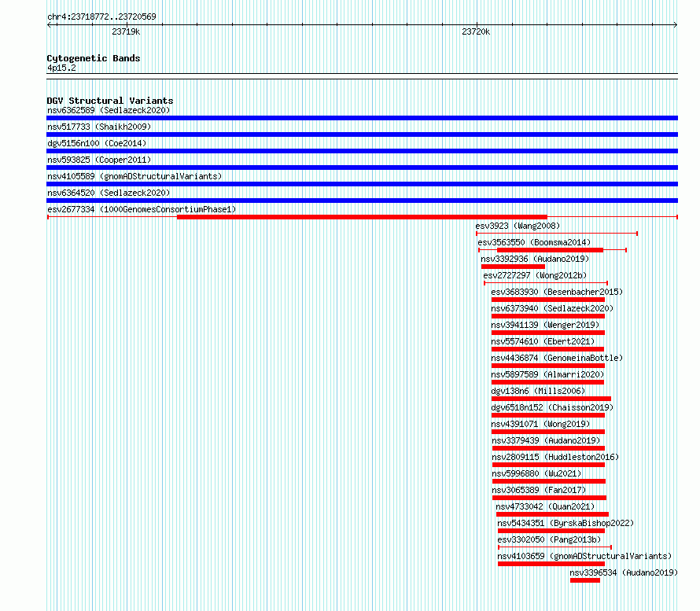Screen dimensions: 700x611
Task: Click the thin red line under esv3302050
Action: pos(554,547)
